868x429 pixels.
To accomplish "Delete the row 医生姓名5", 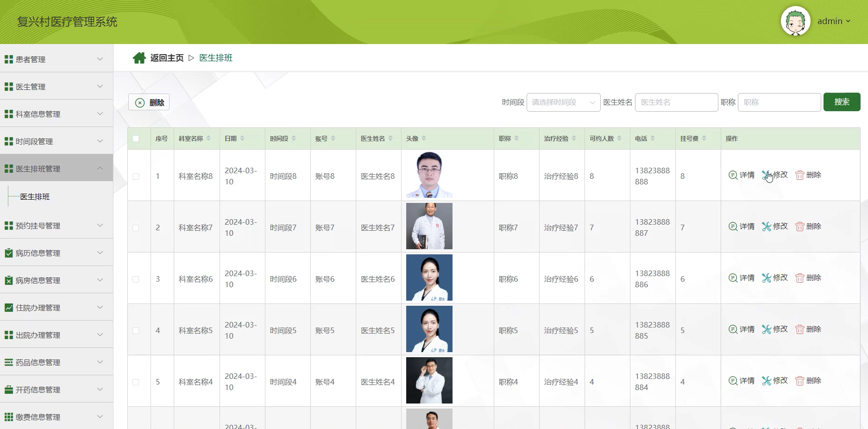I will coord(808,329).
